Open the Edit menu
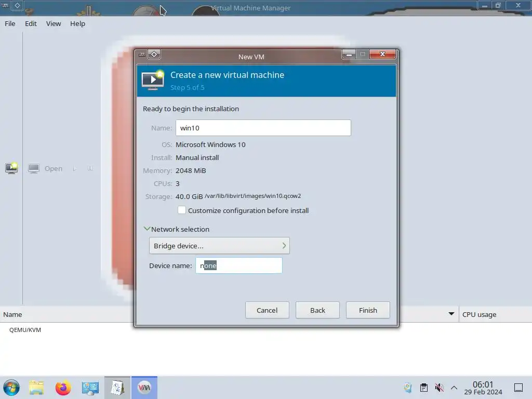This screenshot has height=399, width=532. (x=31, y=23)
